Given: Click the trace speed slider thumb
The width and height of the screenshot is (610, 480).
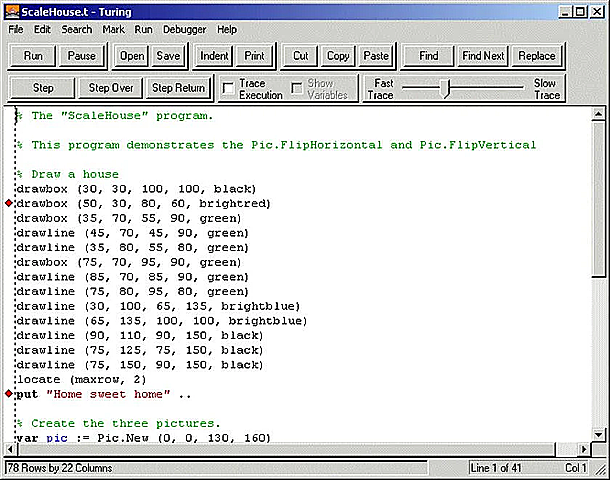Looking at the screenshot, I should (447, 88).
